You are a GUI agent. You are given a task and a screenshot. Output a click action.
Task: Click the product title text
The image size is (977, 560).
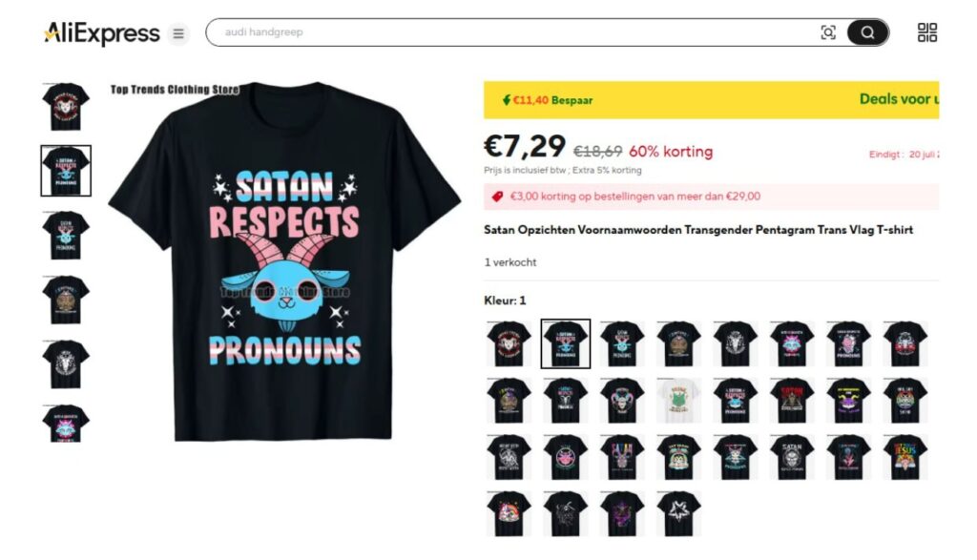(x=698, y=230)
